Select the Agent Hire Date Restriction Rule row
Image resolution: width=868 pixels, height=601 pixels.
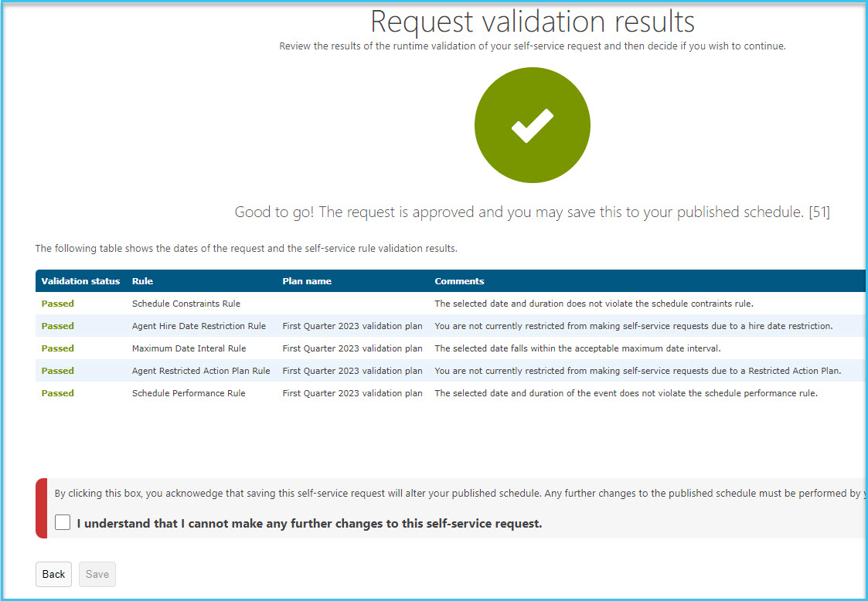450,326
